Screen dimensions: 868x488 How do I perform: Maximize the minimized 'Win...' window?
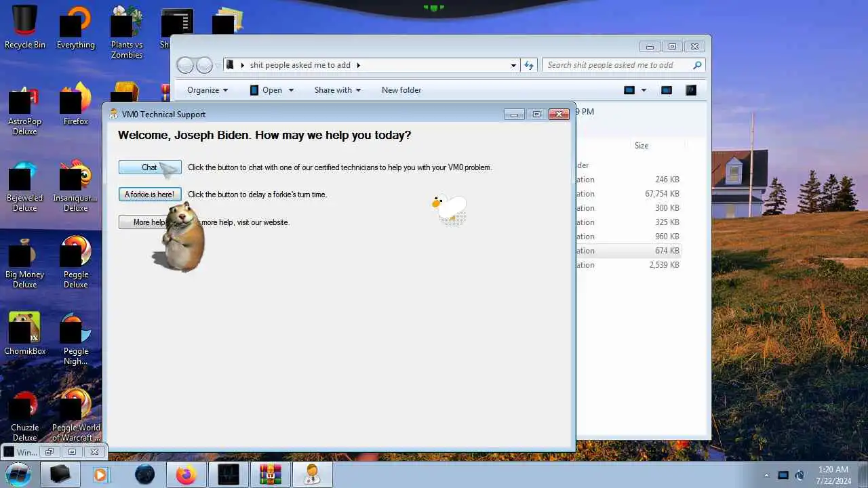point(72,452)
